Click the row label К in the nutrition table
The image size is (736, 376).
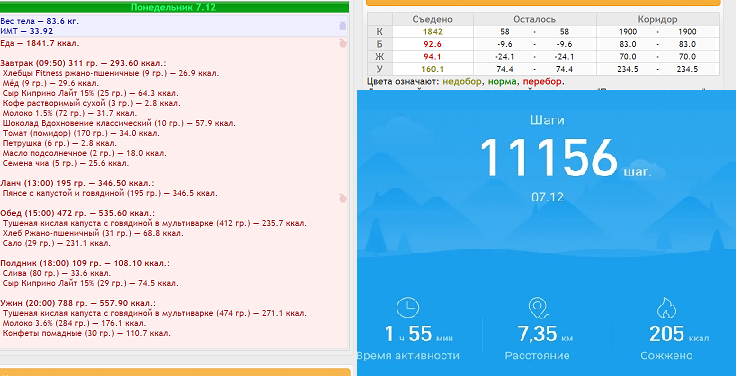[379, 32]
